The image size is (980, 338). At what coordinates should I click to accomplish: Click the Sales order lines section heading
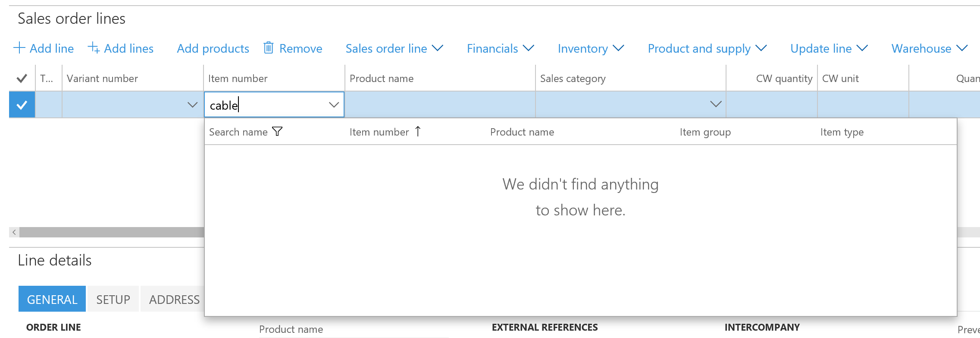click(72, 19)
